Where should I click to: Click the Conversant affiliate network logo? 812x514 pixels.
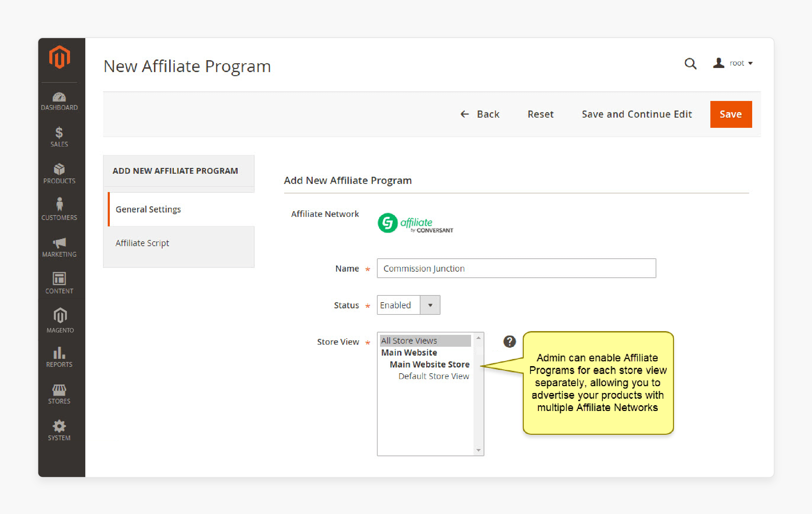pyautogui.click(x=415, y=223)
